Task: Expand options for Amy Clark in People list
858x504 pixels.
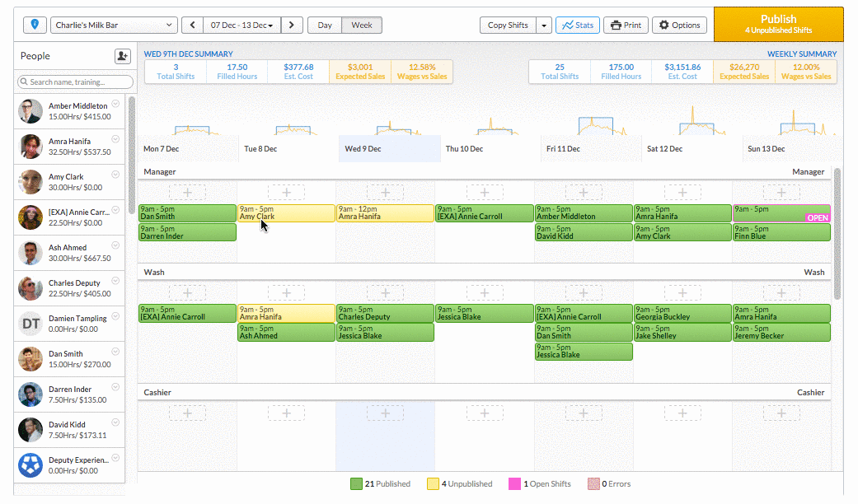Action: pyautogui.click(x=116, y=175)
